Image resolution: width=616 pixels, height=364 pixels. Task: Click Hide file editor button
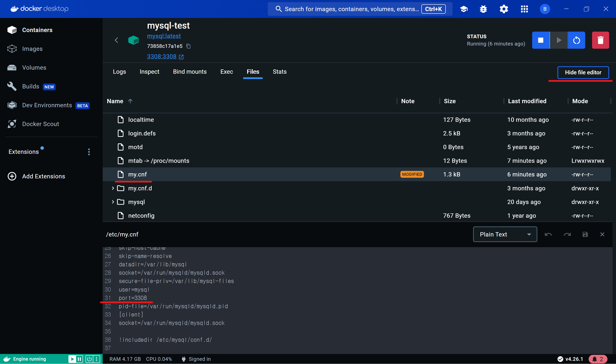(x=583, y=72)
